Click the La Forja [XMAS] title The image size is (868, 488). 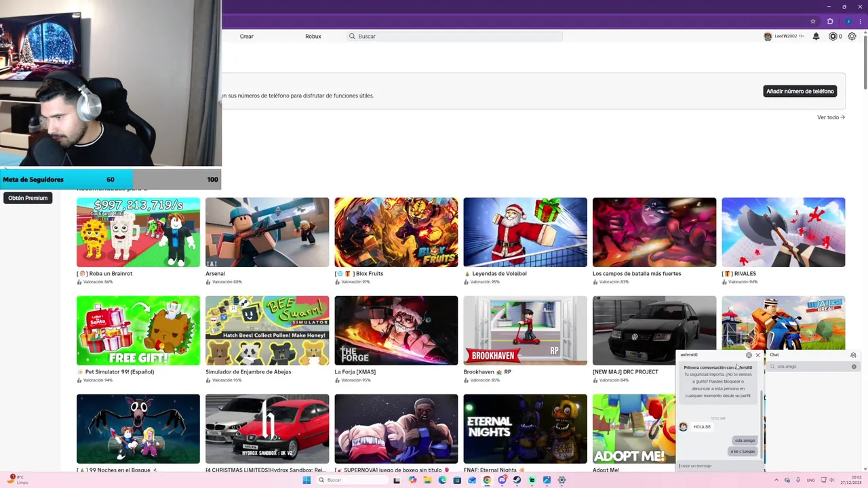point(355,371)
